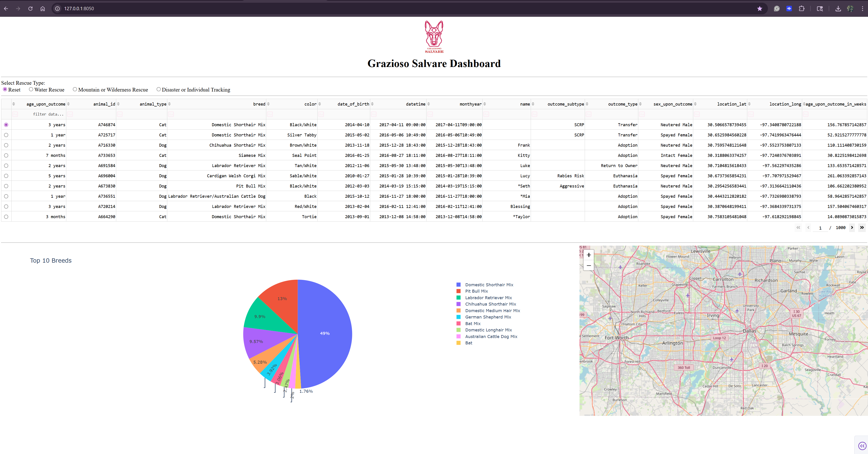Click the page number input field

(x=820, y=227)
